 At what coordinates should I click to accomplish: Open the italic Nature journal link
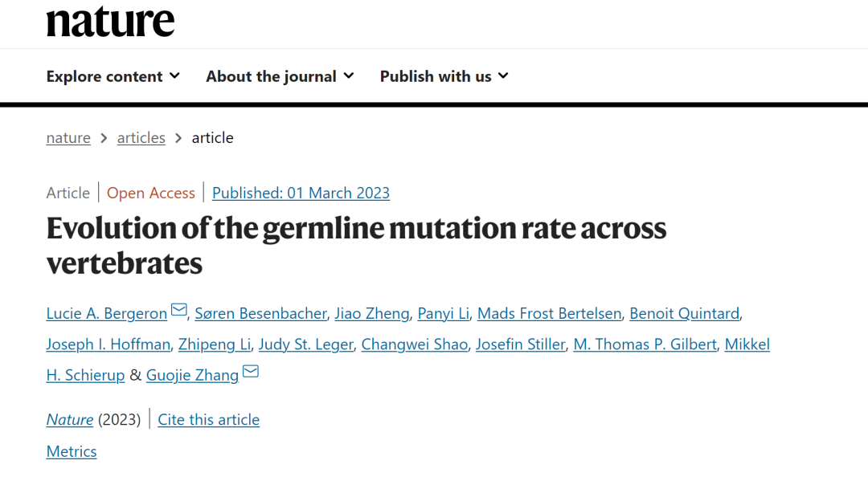(70, 420)
